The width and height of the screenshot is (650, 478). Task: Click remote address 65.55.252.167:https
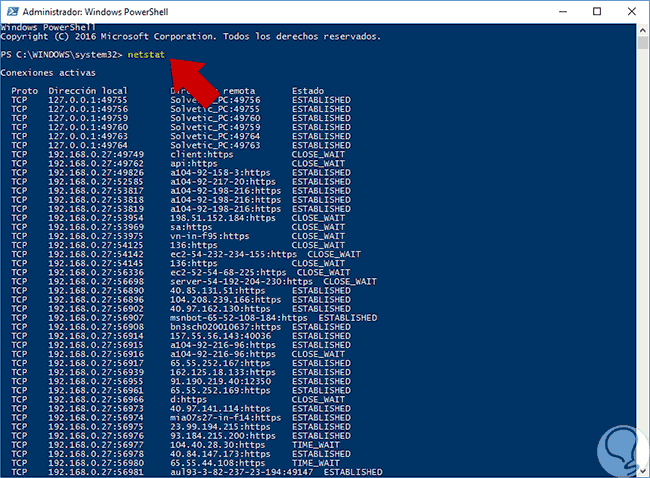(x=220, y=364)
